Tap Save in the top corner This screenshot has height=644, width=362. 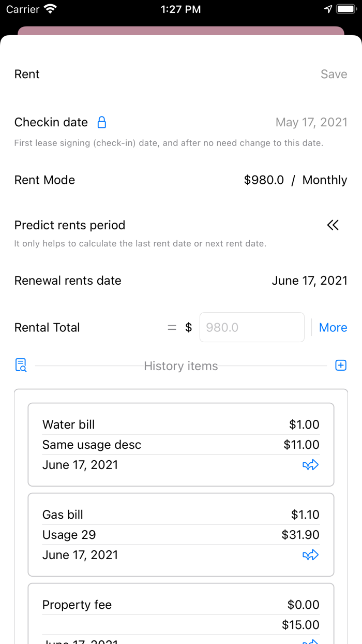[x=334, y=74]
